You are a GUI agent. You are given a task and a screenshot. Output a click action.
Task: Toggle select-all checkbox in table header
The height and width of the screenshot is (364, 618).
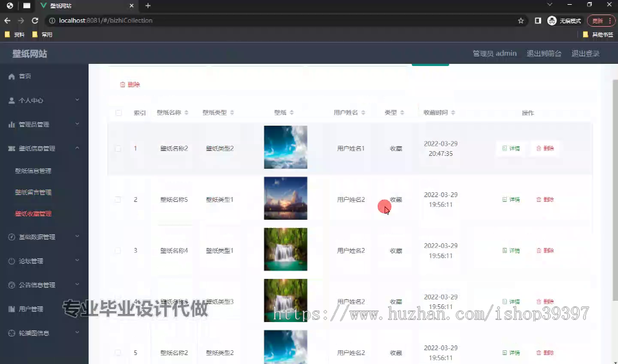point(118,113)
